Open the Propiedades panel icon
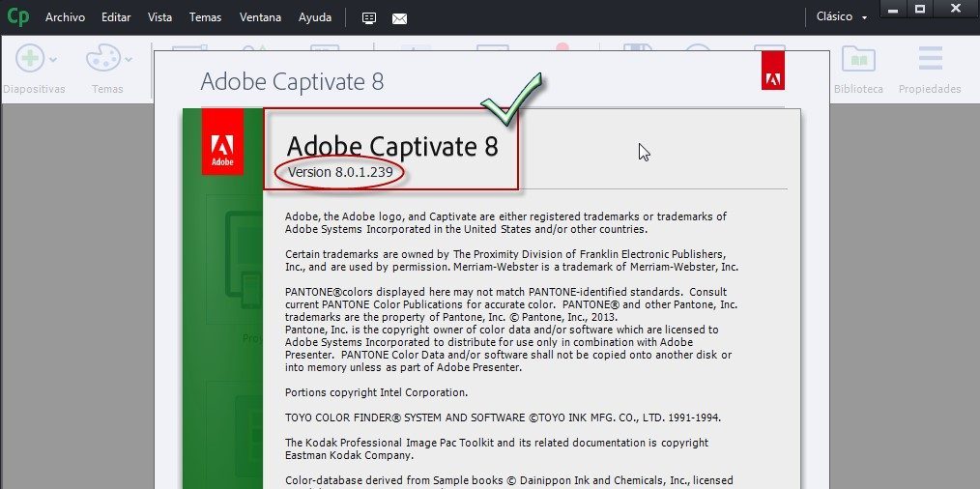980x489 pixels. (930, 58)
